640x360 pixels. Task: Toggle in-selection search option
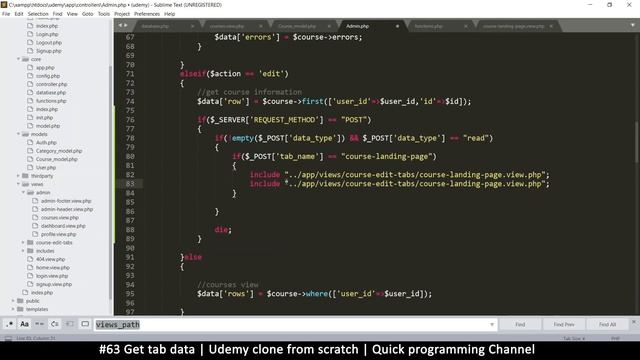tap(70, 324)
